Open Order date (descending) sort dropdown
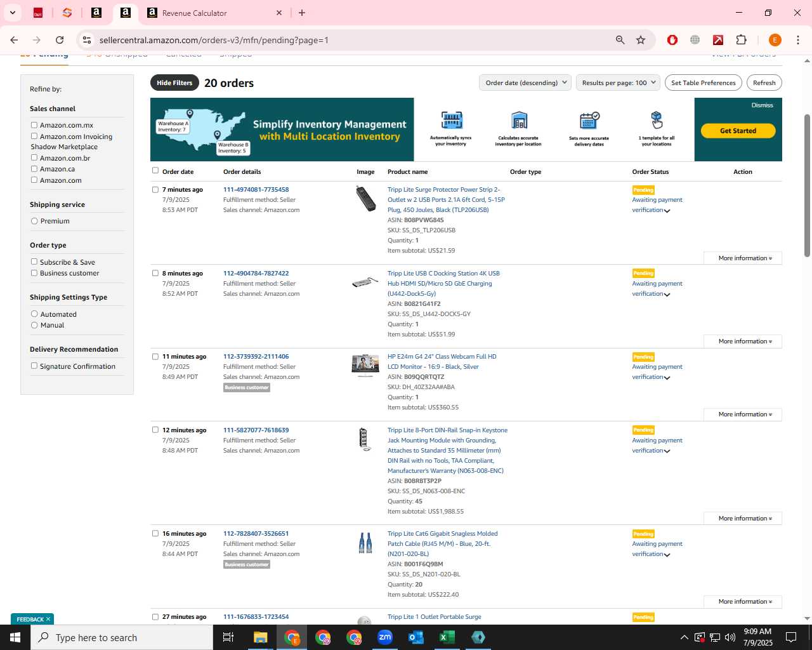The width and height of the screenshot is (812, 650). pos(525,83)
